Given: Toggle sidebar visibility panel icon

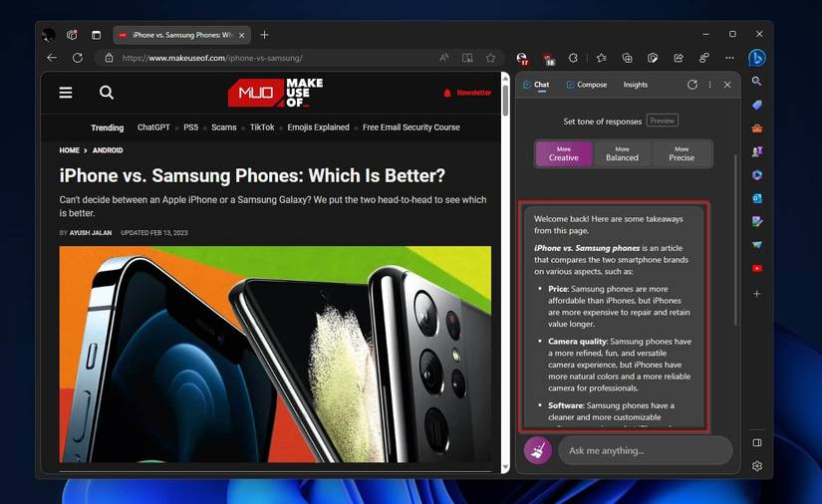Looking at the screenshot, I should [x=756, y=442].
